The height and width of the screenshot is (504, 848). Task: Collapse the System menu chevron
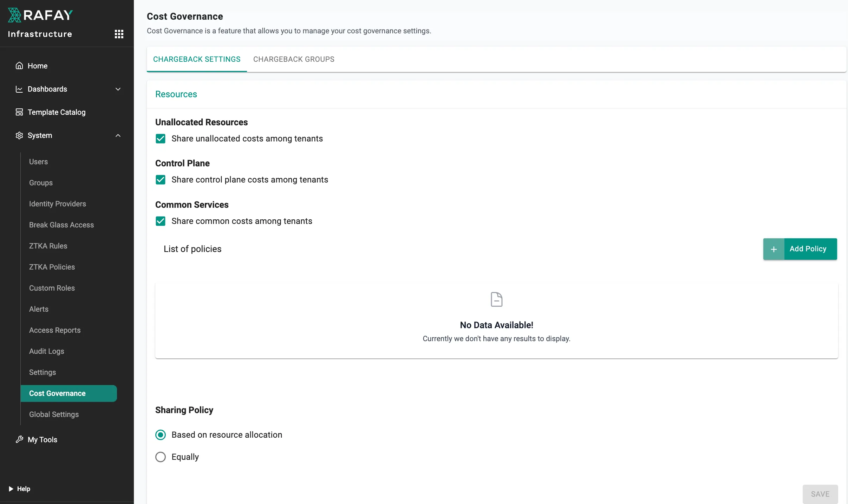pos(118,135)
